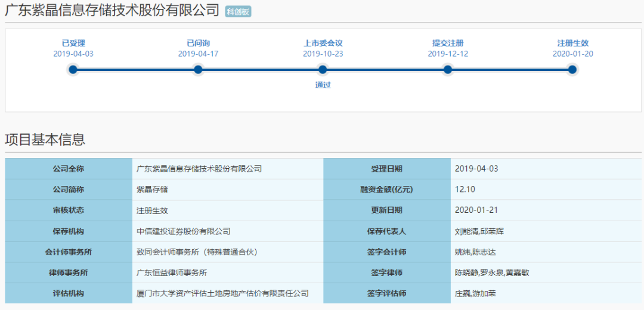Click the 注册生效 timeline dot

(572, 70)
